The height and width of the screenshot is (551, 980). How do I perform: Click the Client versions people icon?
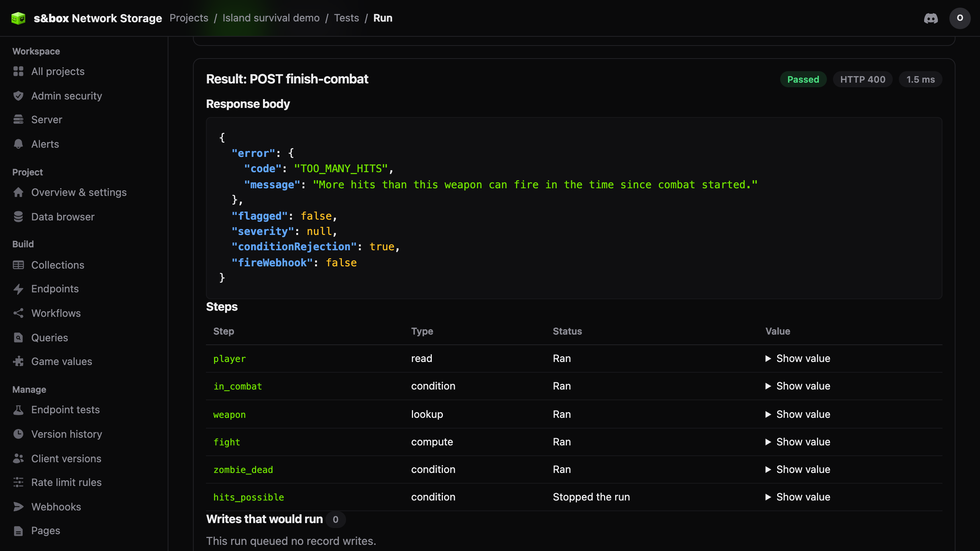(x=18, y=458)
